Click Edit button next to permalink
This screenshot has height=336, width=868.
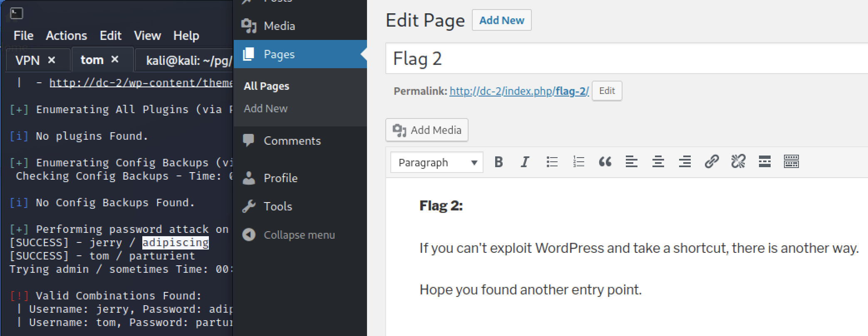607,91
